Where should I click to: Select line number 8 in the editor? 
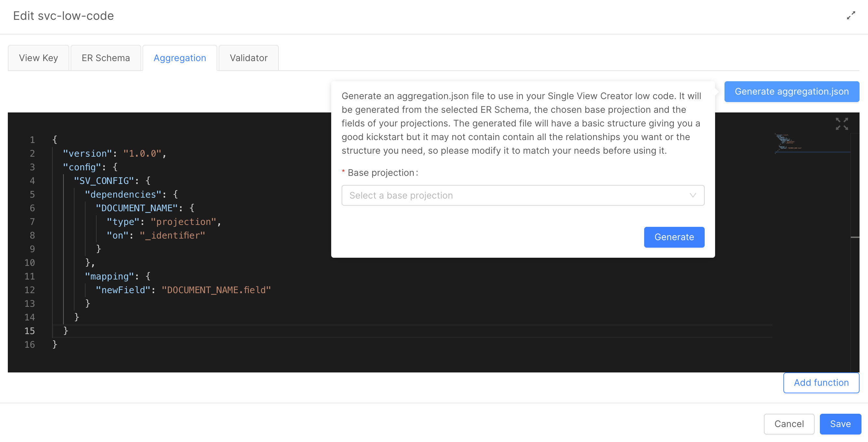pyautogui.click(x=32, y=235)
